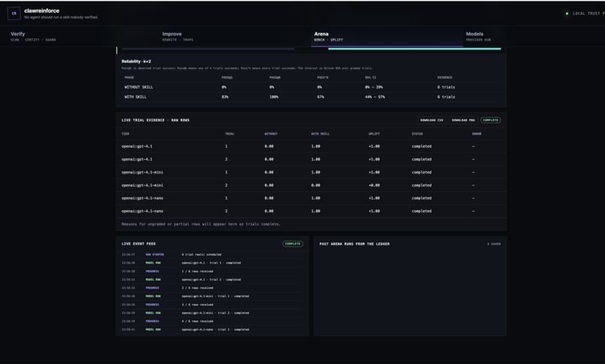Click the 100% Pass@k value
605x364 pixels.
(x=274, y=97)
